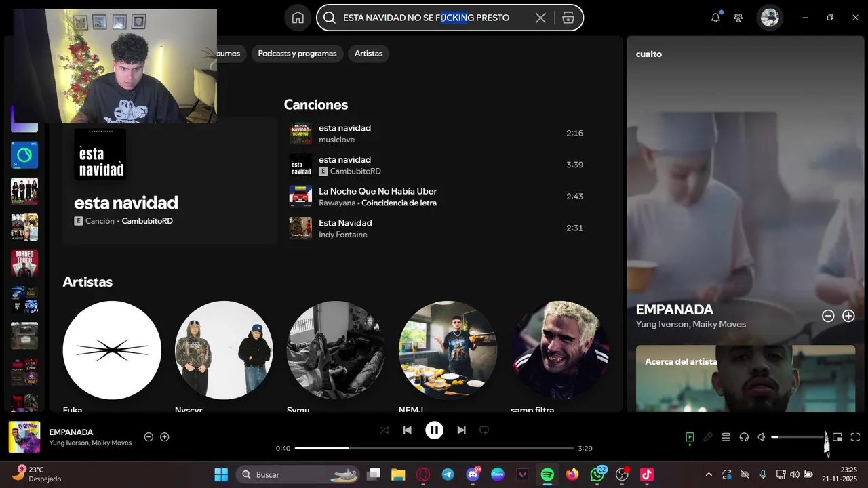The height and width of the screenshot is (488, 868).
Task: Toggle shuffle playback
Action: [x=384, y=430]
